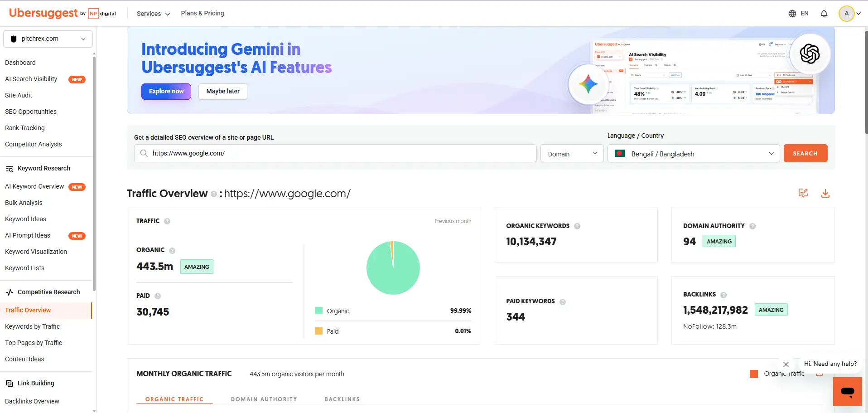This screenshot has width=868, height=413.
Task: Click the export report edit icon
Action: tap(803, 193)
